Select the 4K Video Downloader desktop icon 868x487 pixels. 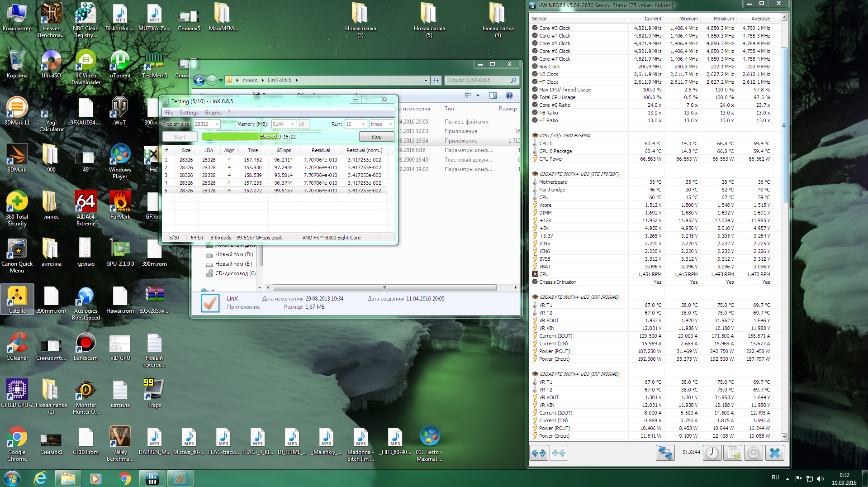(x=86, y=67)
